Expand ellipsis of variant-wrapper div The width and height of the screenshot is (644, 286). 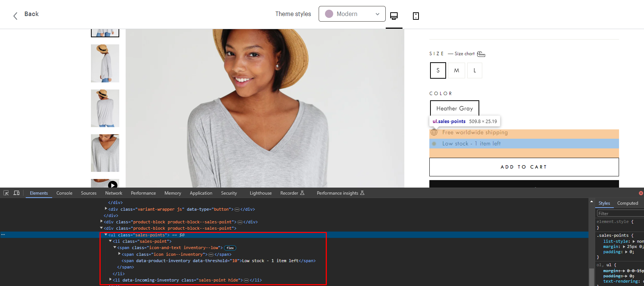coord(237,210)
